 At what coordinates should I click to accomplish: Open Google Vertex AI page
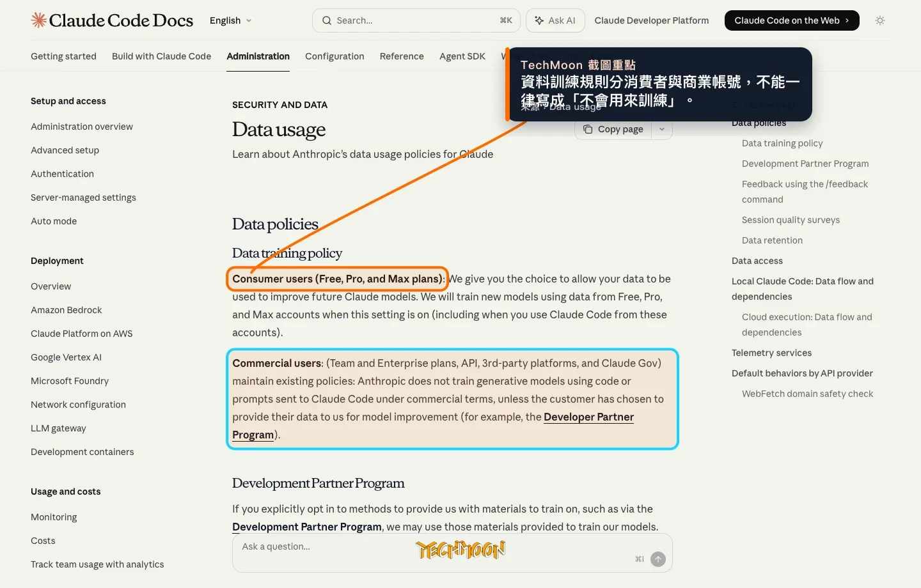tap(66, 357)
